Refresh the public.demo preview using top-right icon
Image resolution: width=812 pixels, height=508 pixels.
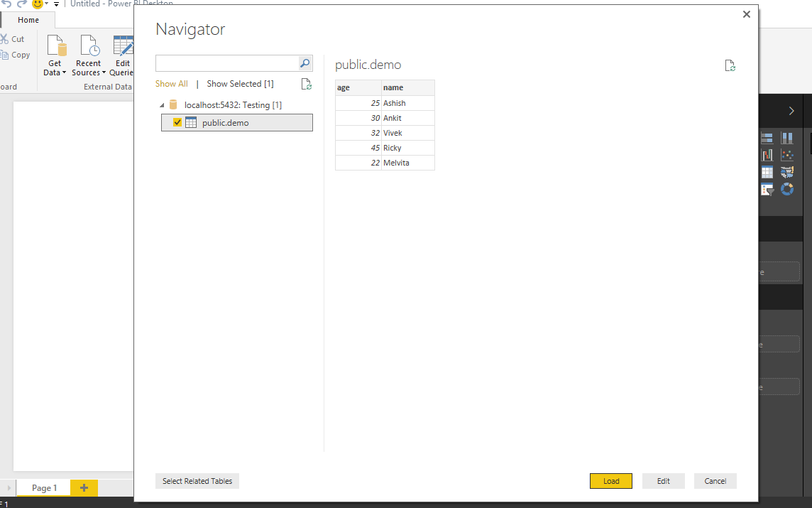730,66
